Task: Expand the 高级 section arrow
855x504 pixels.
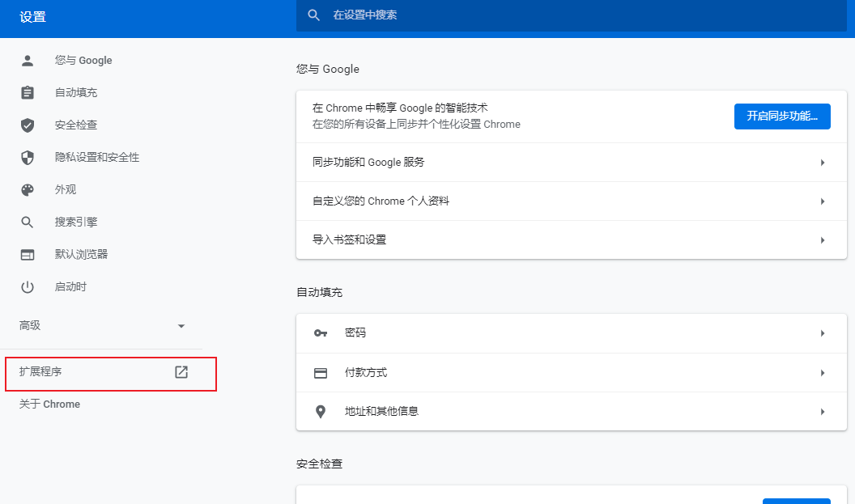Action: coord(181,326)
